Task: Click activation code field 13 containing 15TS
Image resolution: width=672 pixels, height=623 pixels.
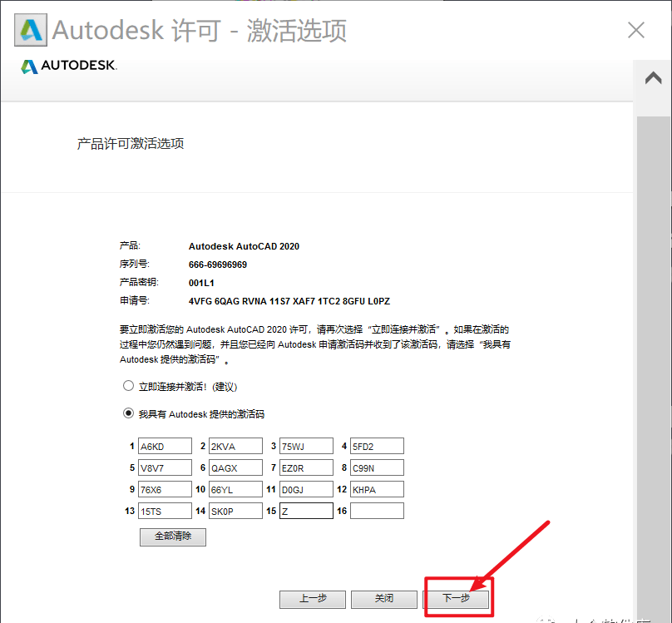Action: point(165,512)
